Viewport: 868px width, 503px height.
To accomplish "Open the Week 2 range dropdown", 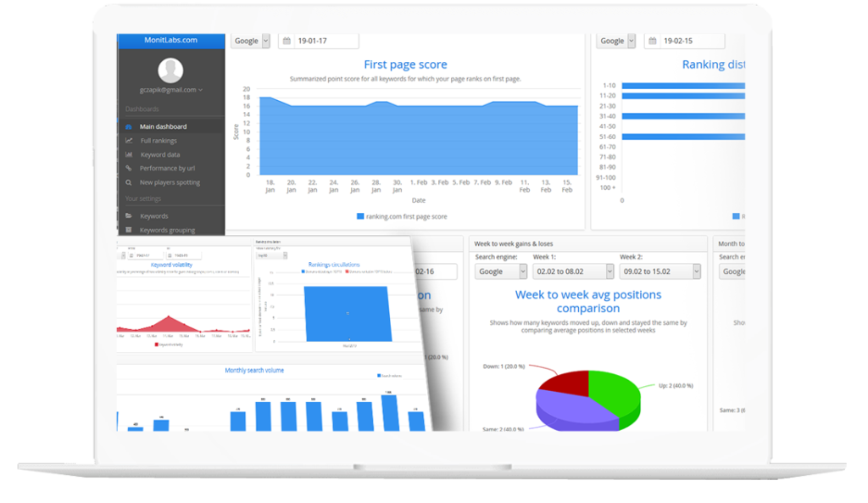I will 659,271.
